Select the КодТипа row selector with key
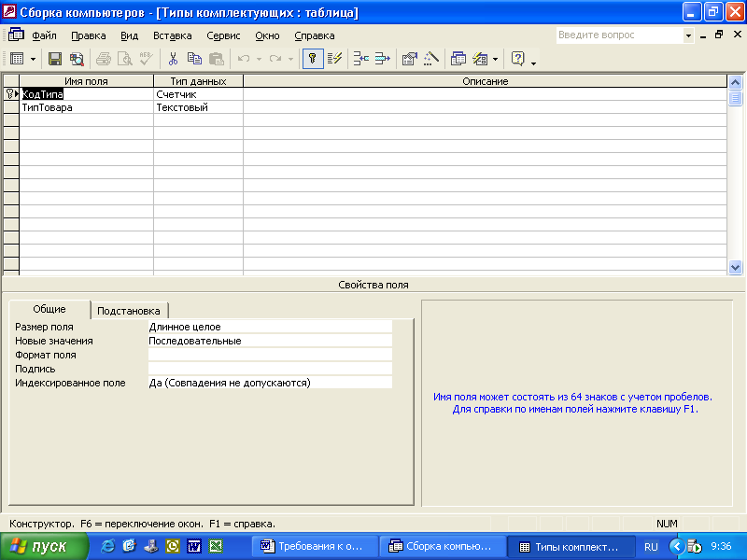Screen dimensions: 747x560 11,94
